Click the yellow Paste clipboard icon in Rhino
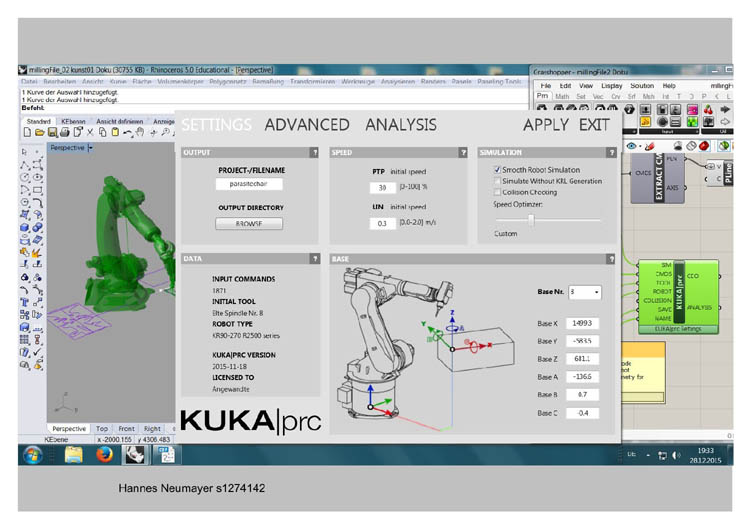Viewport: 750px width, 529px height. coord(115,132)
